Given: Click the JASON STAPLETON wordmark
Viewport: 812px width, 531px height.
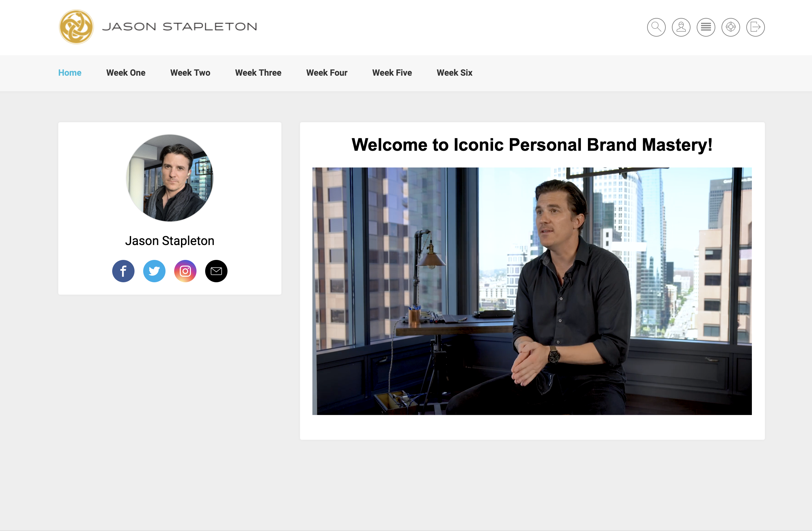Looking at the screenshot, I should tap(179, 27).
